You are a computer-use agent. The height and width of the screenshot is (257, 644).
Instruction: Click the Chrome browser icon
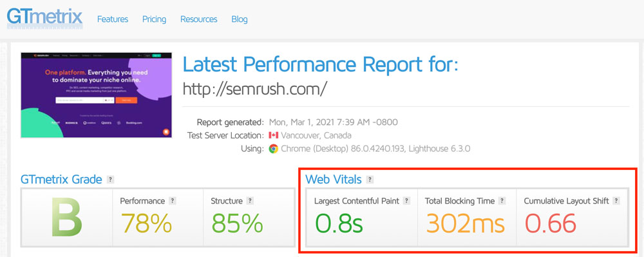coord(274,149)
